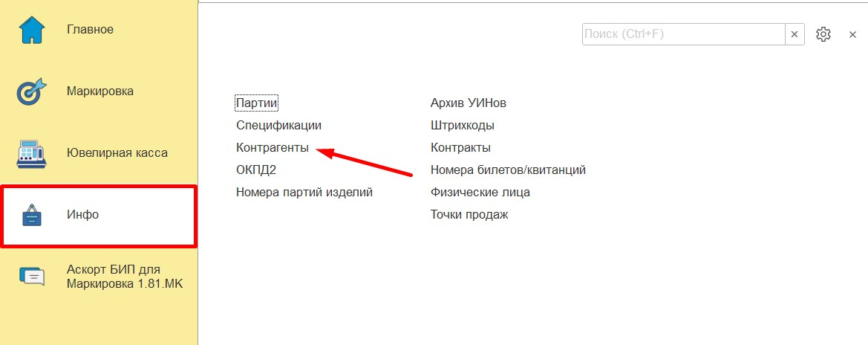Open the Партии list
The width and height of the screenshot is (868, 345).
point(256,103)
